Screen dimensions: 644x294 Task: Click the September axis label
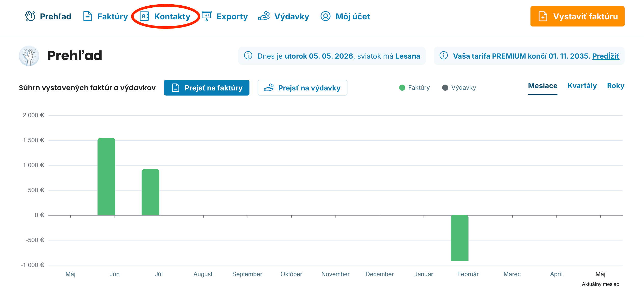point(247,274)
